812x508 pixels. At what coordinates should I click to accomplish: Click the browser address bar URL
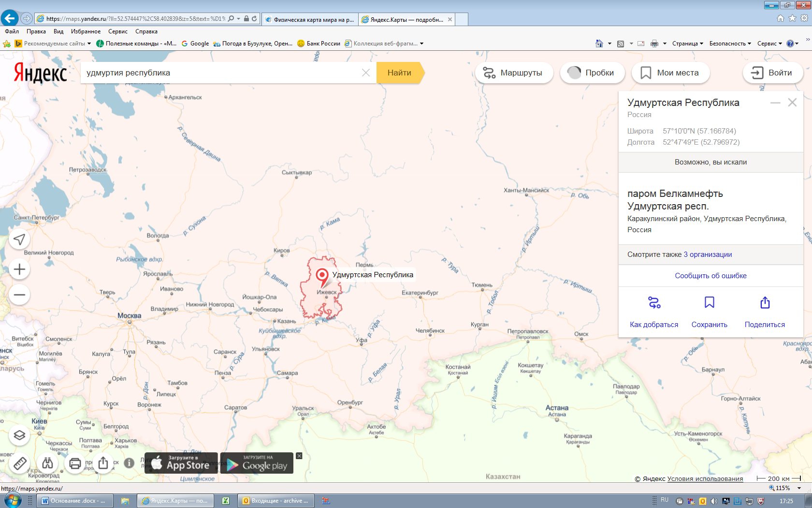point(135,18)
